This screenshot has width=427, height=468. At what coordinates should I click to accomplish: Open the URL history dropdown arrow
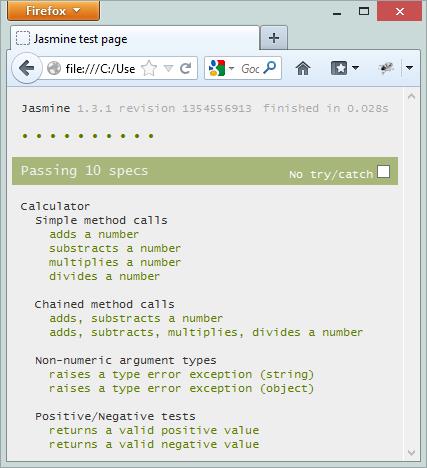(169, 68)
